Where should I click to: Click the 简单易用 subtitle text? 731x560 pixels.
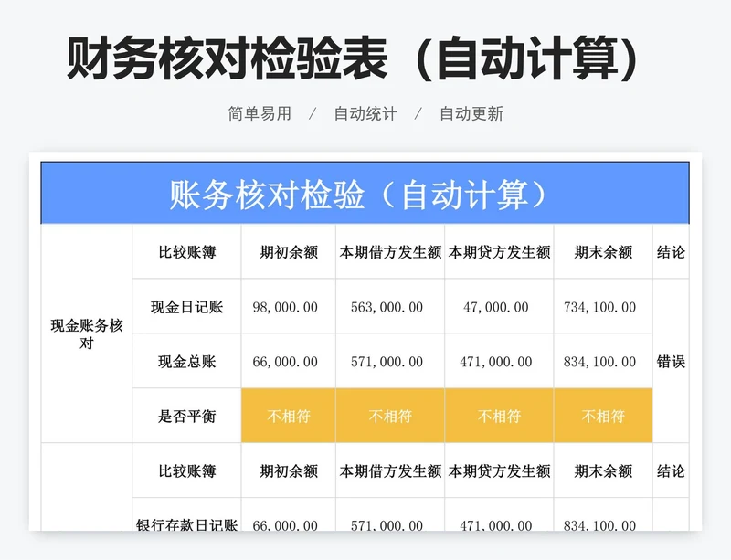[260, 114]
